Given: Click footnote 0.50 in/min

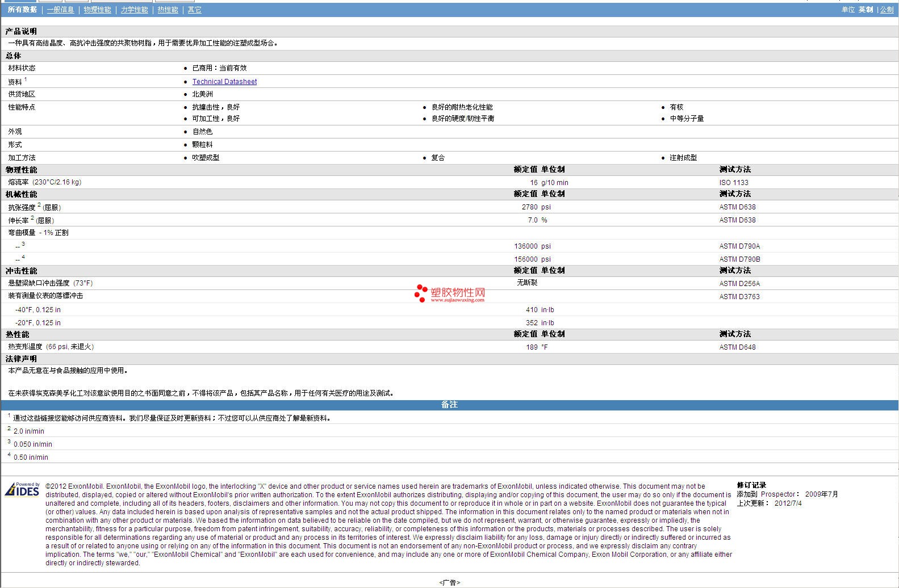Looking at the screenshot, I should pos(31,457).
